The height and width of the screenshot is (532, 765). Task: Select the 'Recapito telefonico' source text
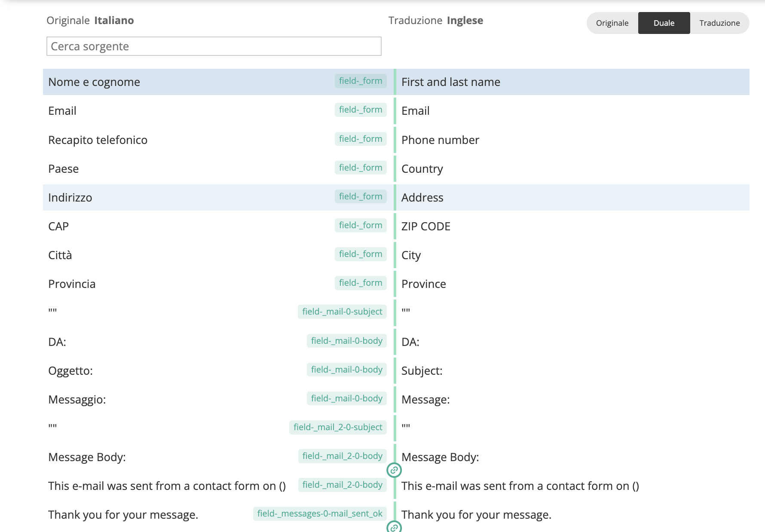(x=98, y=140)
